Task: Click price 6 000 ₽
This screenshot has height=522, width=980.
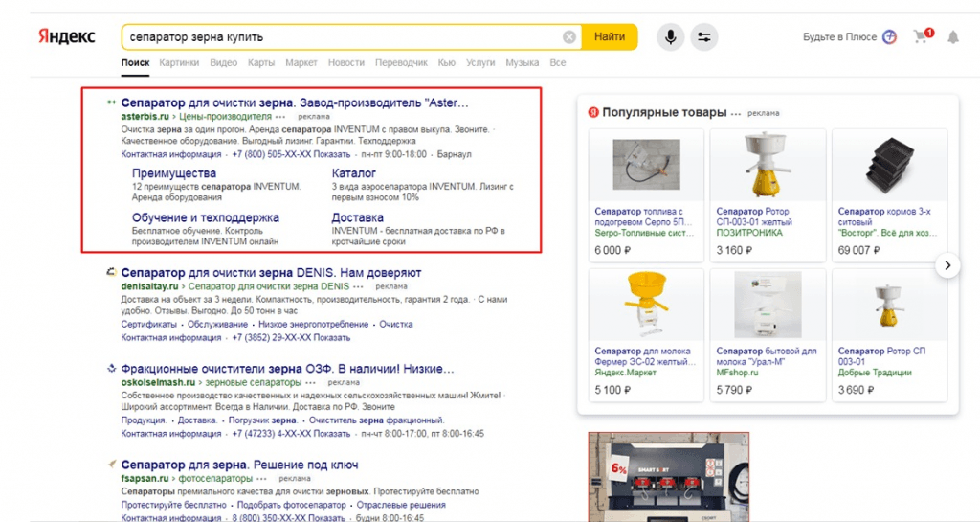Action: tap(612, 250)
